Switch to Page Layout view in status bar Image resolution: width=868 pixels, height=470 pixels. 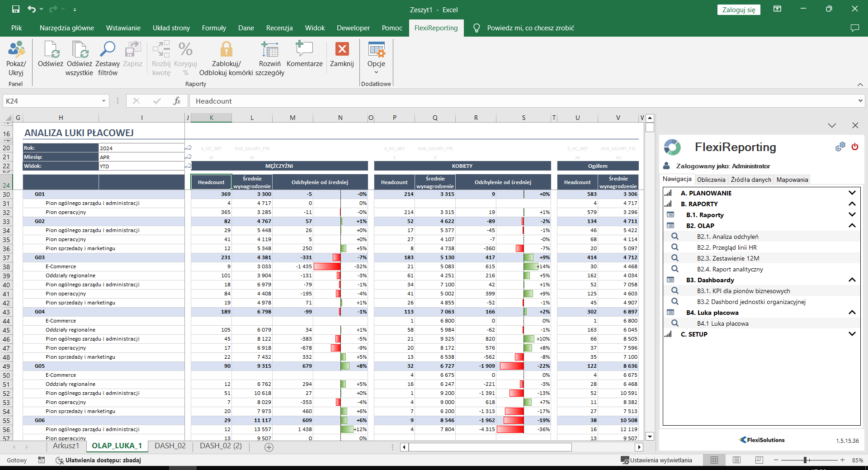coord(736,460)
